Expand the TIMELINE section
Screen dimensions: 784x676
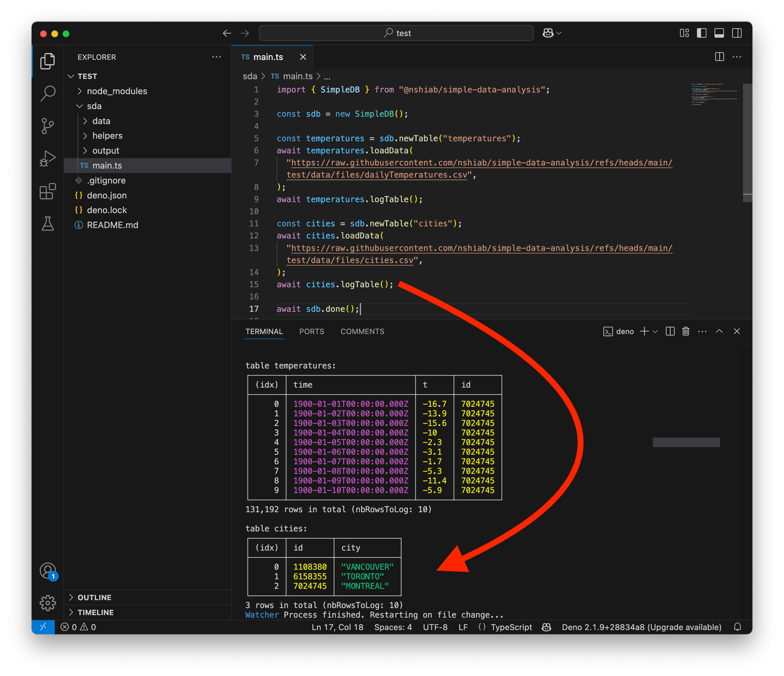(x=147, y=613)
